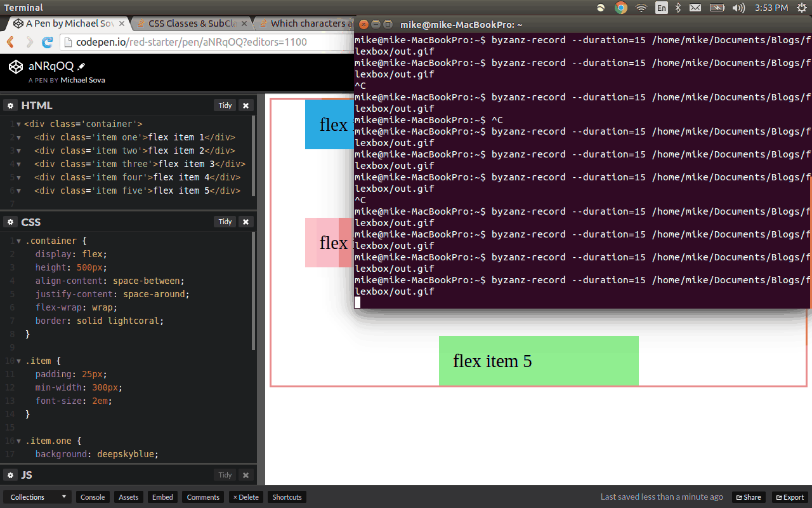Fold HTML line 4 'item three' arrow
Screen dimensions: 812x508
(x=18, y=164)
